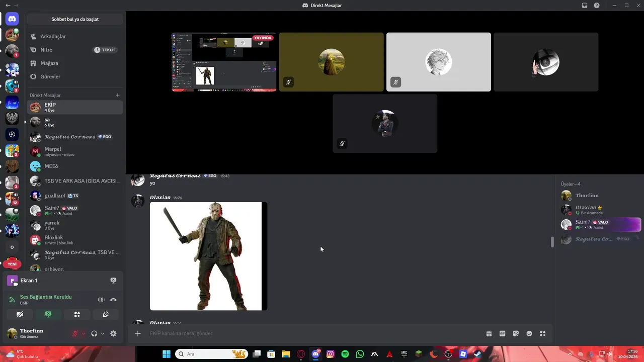Image resolution: width=644 pixels, height=362 pixels.
Task: Open TSB VE ARK AGA group chat
Action: point(75,181)
